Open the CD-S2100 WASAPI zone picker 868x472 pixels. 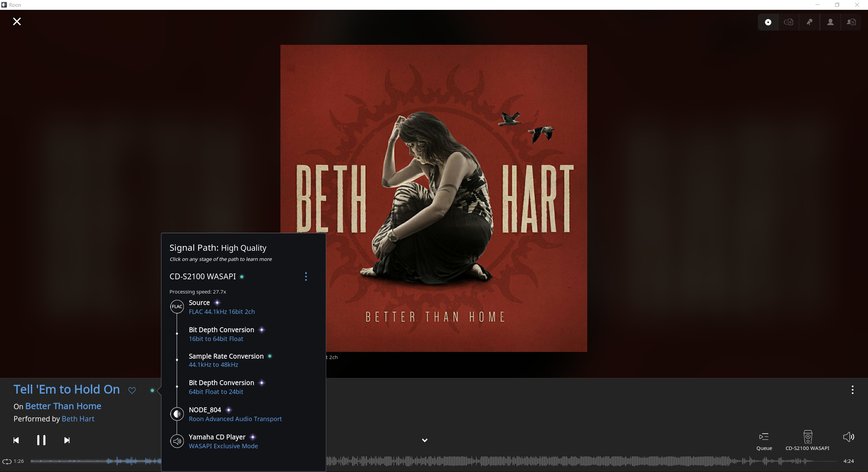point(807,440)
